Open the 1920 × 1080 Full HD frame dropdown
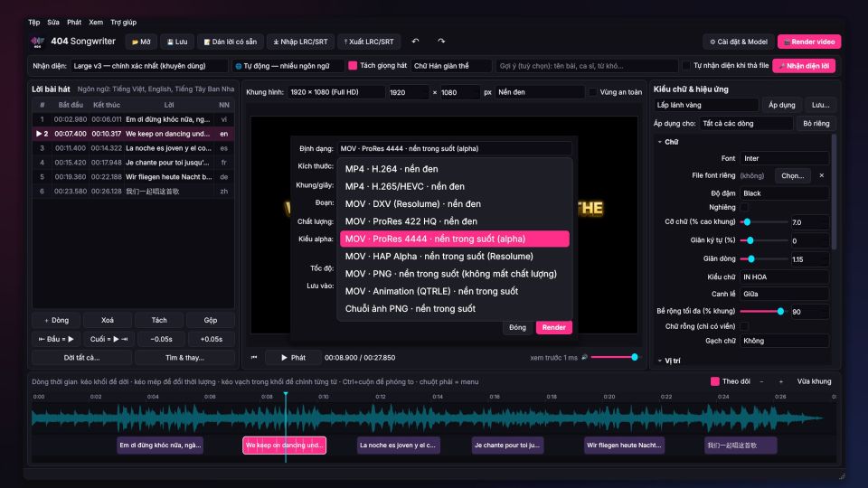This screenshot has width=868, height=488. click(x=336, y=92)
